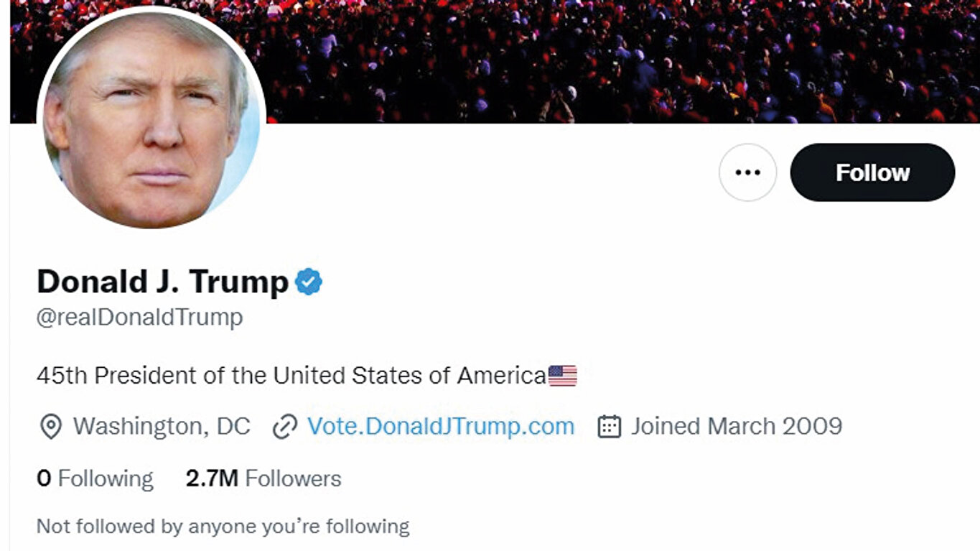Click the 2.7M follower count number
980x551 pixels.
coord(212,478)
